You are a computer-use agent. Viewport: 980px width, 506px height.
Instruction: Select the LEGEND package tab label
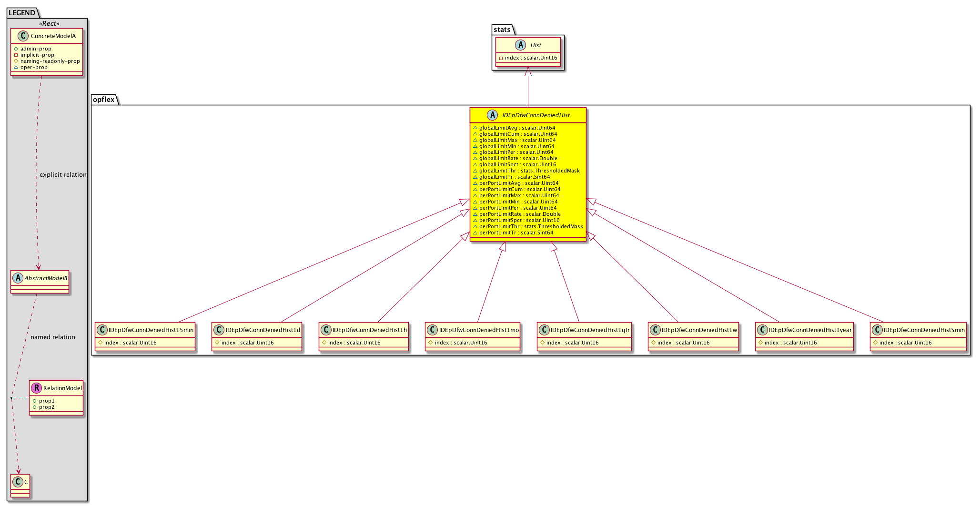pyautogui.click(x=21, y=13)
